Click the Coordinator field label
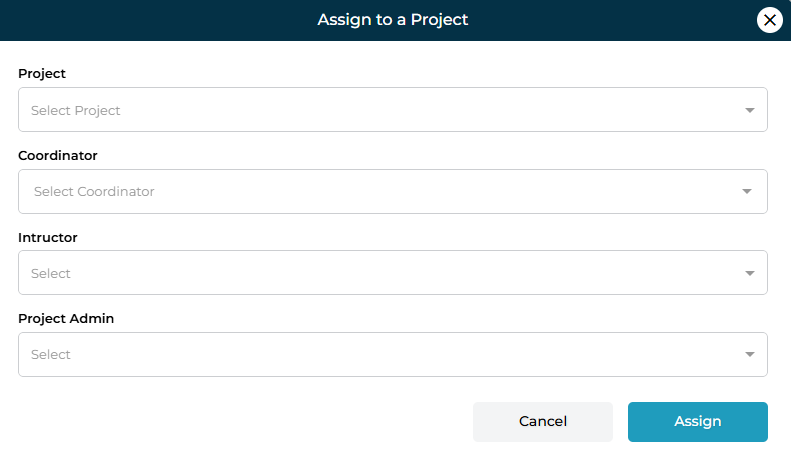Viewport: 791px width, 456px height. pos(58,155)
